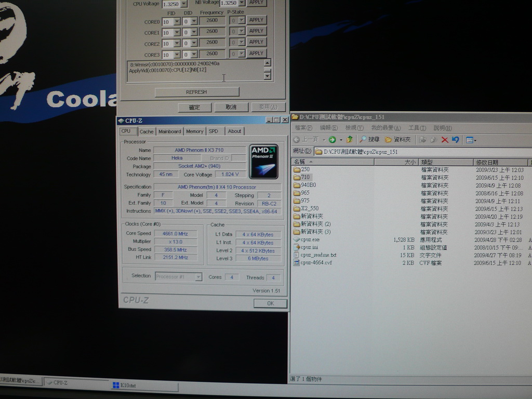Sort files by the 類型 column header
This screenshot has height=399, width=532.
[446, 162]
